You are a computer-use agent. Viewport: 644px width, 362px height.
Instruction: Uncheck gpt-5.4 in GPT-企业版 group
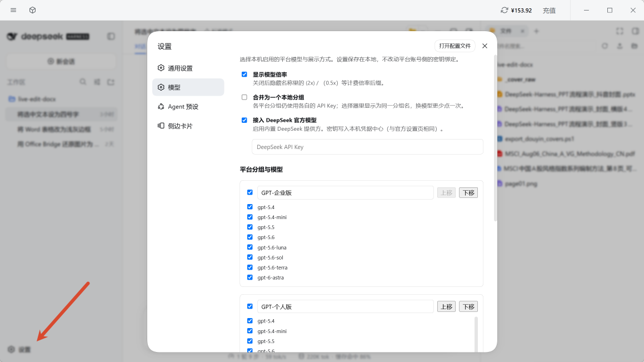(249, 207)
